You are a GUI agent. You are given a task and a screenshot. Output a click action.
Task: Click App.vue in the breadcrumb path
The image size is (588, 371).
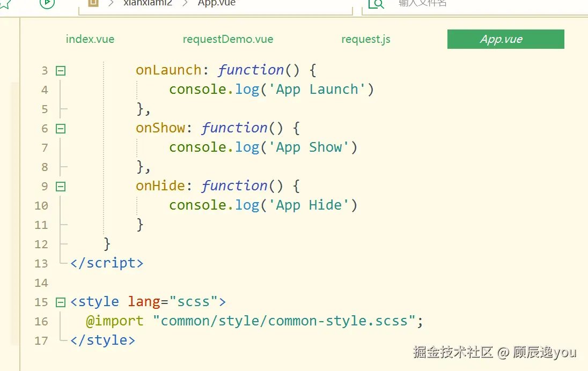(x=217, y=3)
